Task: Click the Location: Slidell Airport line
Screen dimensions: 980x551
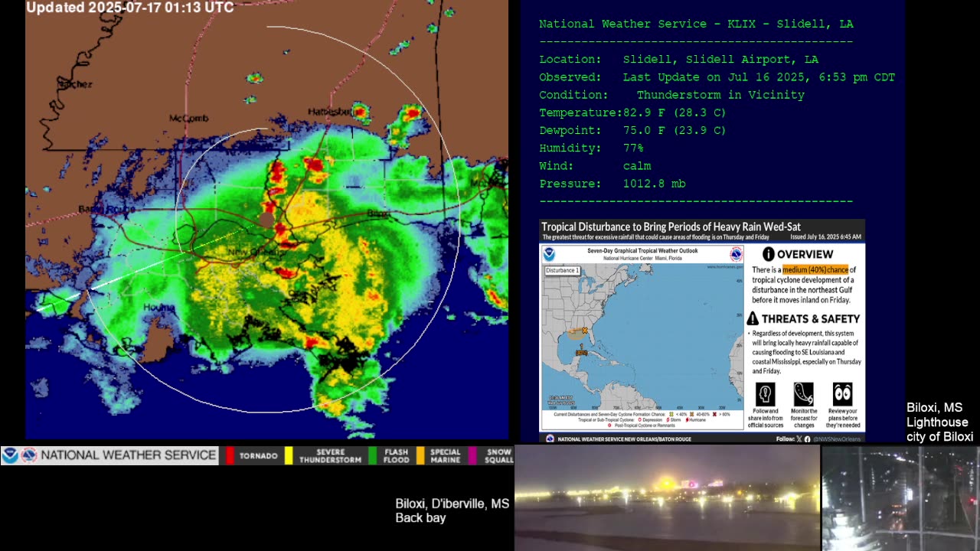Action: [678, 59]
